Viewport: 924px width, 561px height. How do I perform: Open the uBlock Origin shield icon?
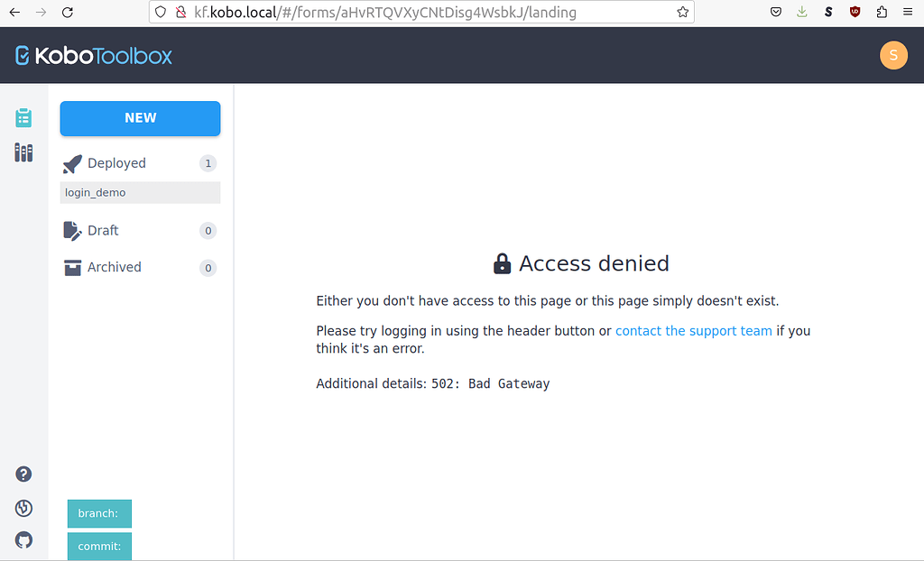click(855, 12)
